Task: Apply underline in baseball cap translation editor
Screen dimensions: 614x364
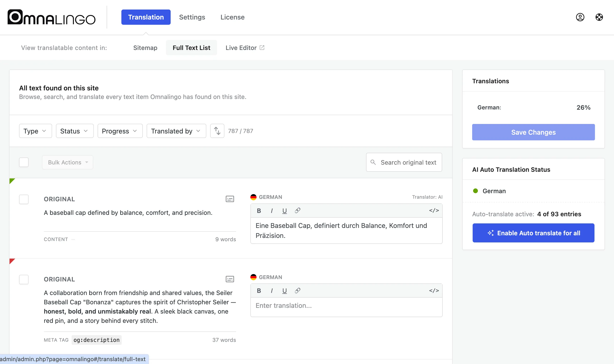Action: [285, 211]
